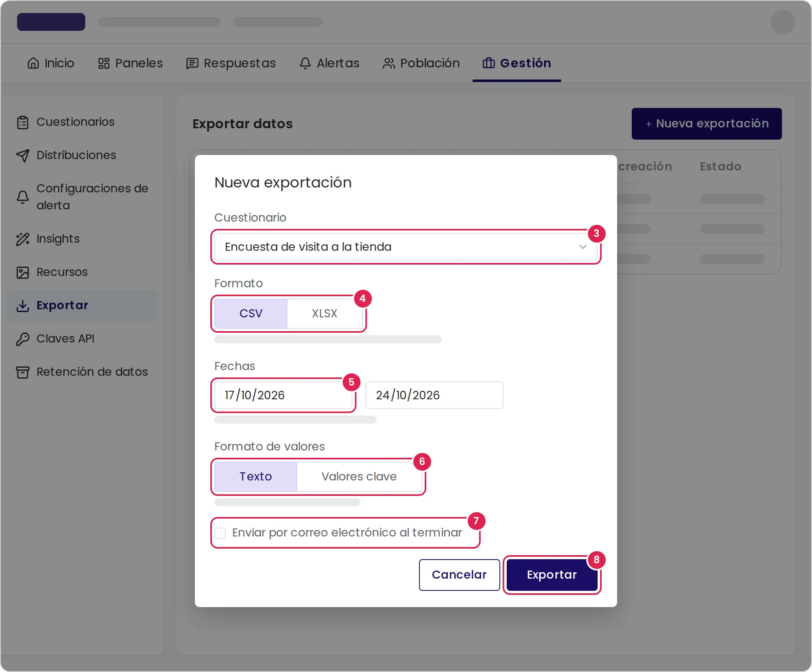Viewport: 812px width, 672px height.
Task: Click the Cancelar button
Action: click(459, 575)
